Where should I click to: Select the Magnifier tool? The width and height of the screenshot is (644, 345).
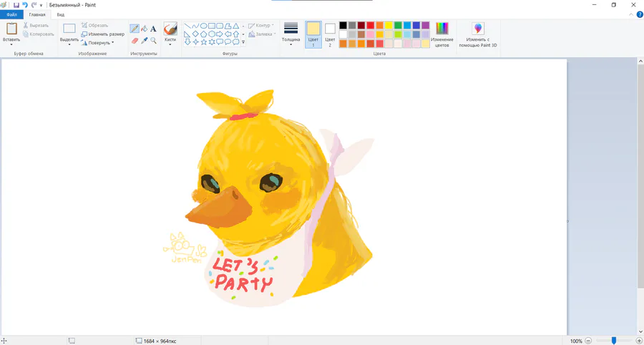[x=153, y=40]
